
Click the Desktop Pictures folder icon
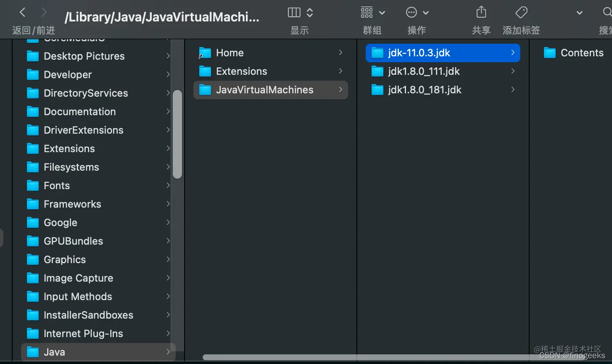[x=33, y=56]
